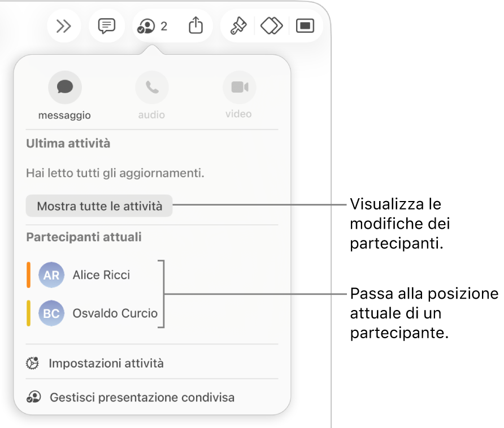
Task: Open the comments speech bubble icon
Action: point(107,26)
